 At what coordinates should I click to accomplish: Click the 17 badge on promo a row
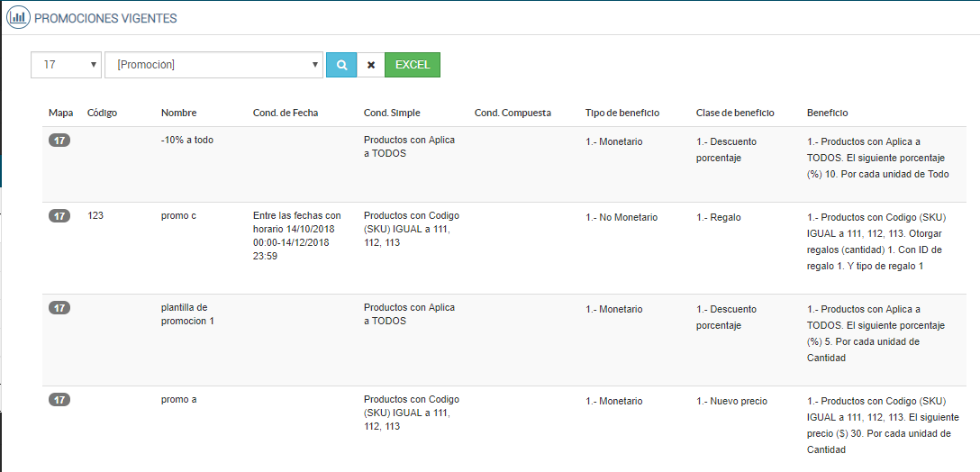59,400
